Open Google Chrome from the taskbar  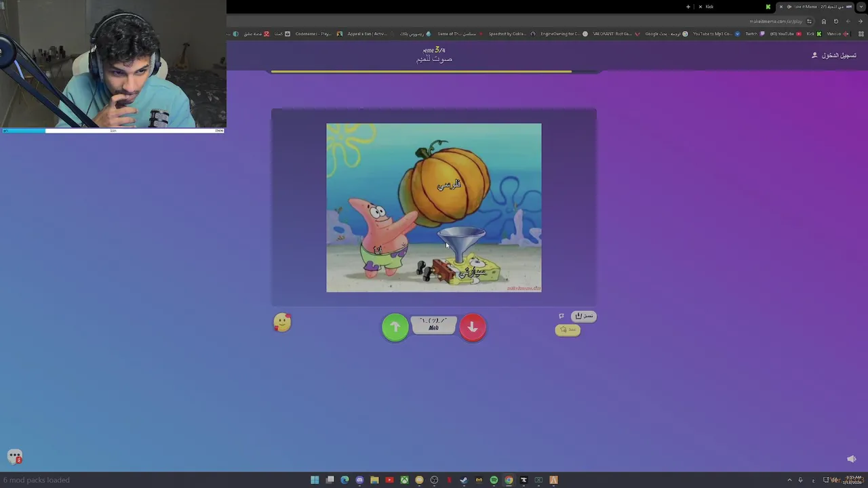coord(509,480)
